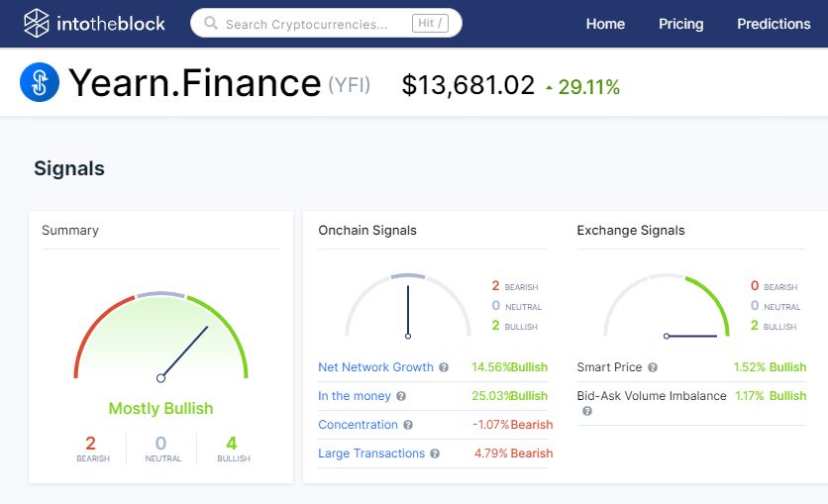Click the Signals section heading
The height and width of the screenshot is (504, 828).
(69, 168)
